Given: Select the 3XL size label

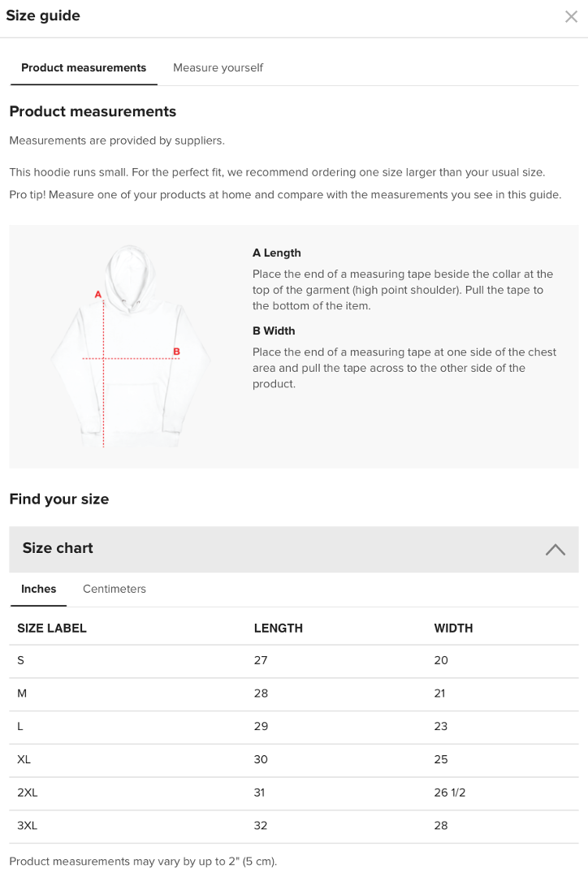Looking at the screenshot, I should 28,826.
